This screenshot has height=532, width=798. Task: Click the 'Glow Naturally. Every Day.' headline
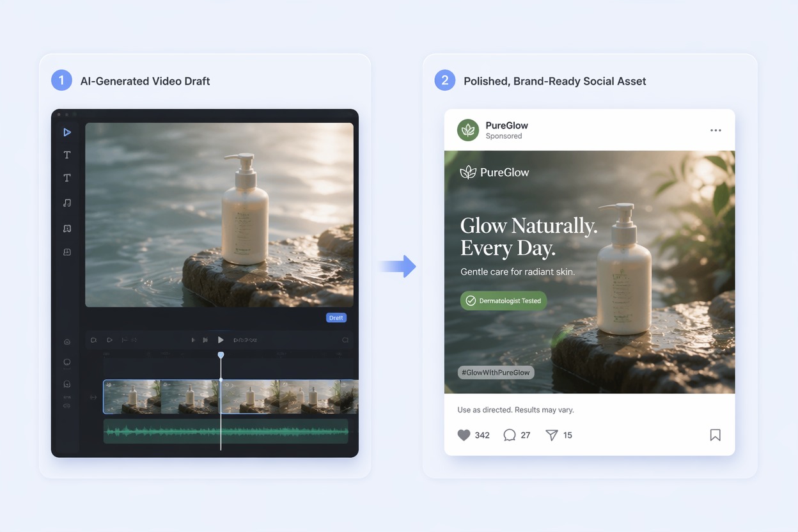(529, 237)
